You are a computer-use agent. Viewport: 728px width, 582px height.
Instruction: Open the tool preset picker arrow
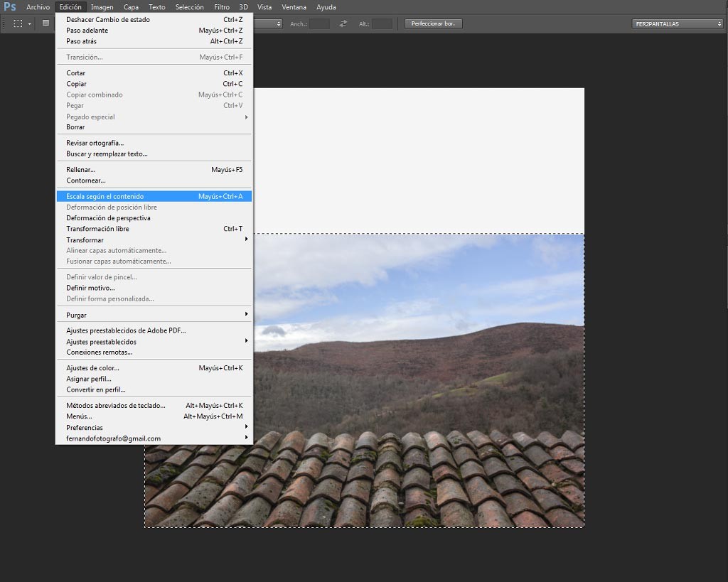coord(30,24)
